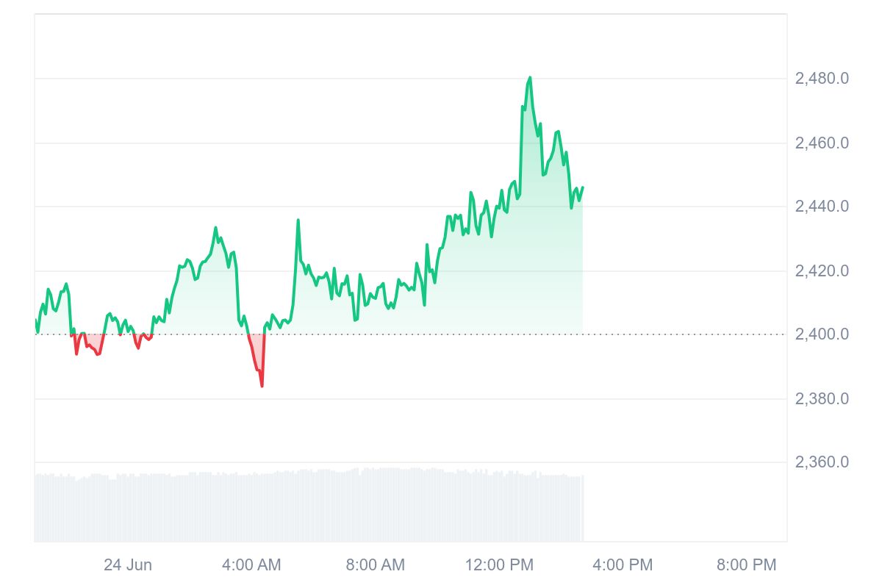Select the 2,440.0 price axis label
The image size is (882, 588).
pos(822,207)
